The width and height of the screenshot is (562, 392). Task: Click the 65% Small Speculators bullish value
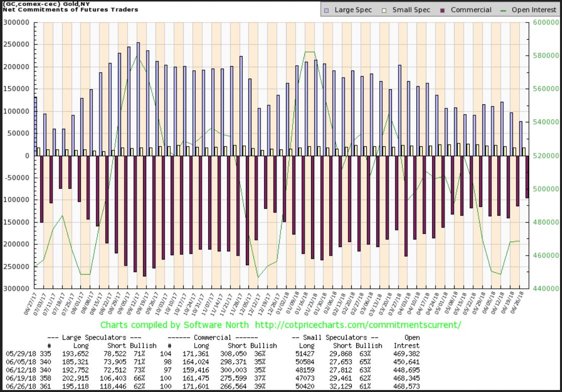(x=365, y=362)
